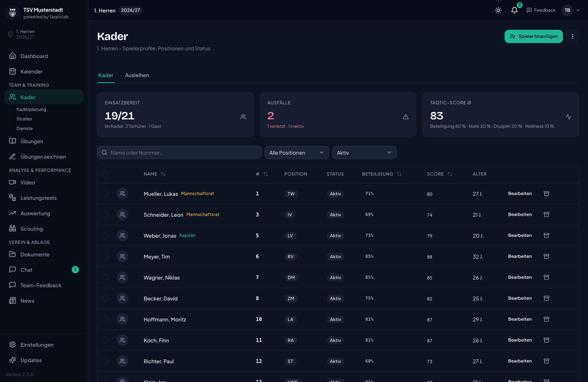Tick the select-all checkbox in table header
Screen dimensions: 588x382
coord(105,174)
